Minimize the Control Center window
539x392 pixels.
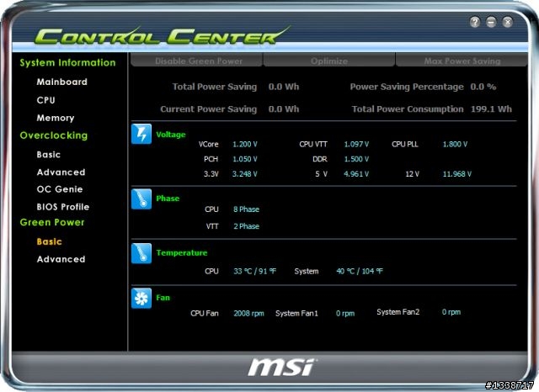pos(491,22)
